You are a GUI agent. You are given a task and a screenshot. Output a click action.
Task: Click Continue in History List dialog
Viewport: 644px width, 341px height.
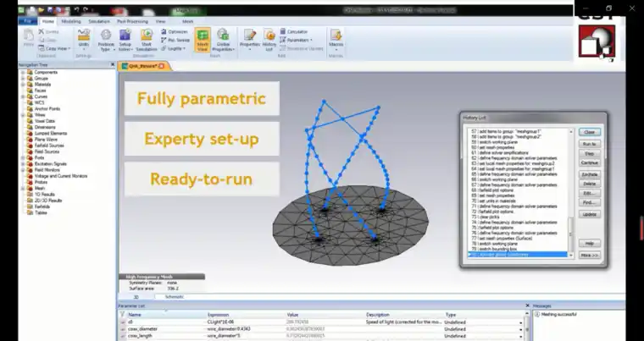pos(590,163)
